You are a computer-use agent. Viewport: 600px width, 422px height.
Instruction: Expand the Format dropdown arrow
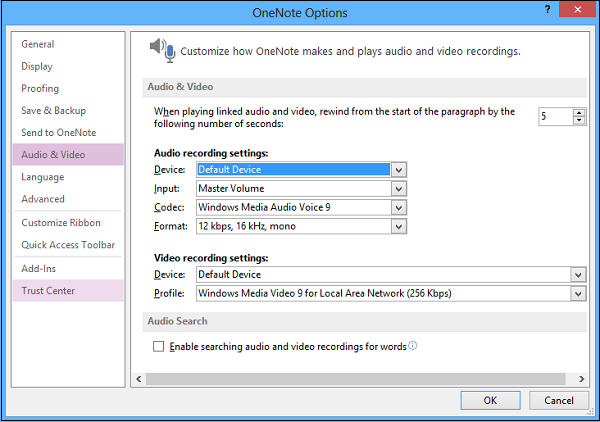pos(399,226)
